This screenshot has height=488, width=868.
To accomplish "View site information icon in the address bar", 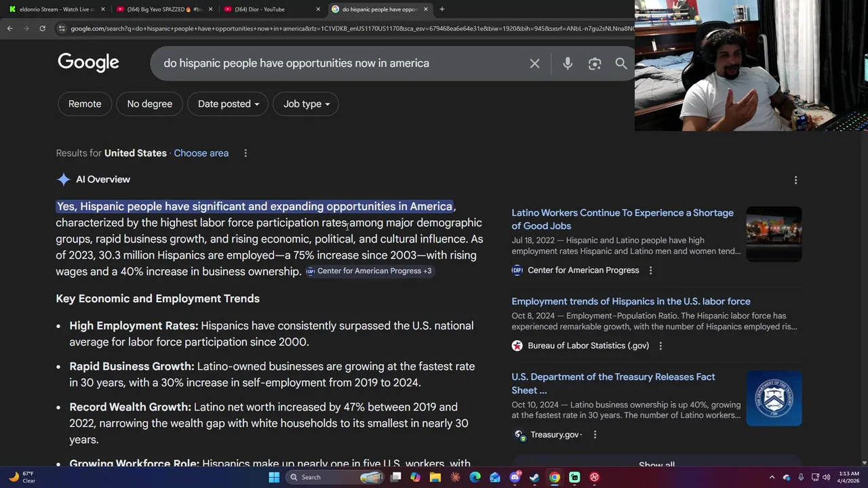I will [x=62, y=28].
